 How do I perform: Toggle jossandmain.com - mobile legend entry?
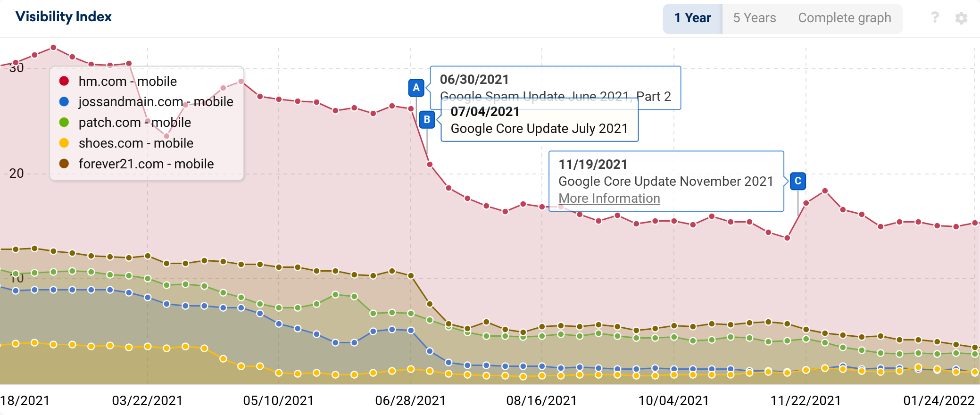coord(146,102)
